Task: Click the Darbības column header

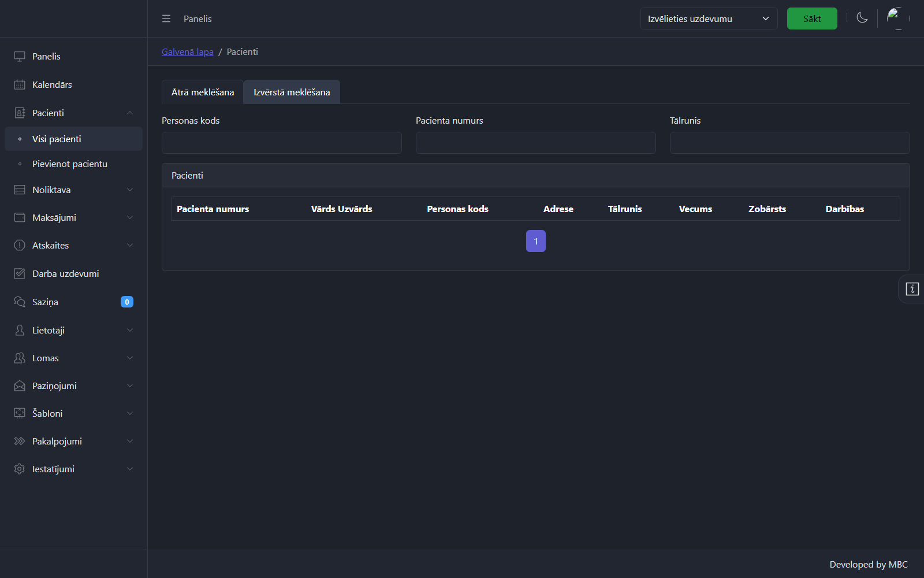Action: coord(845,209)
